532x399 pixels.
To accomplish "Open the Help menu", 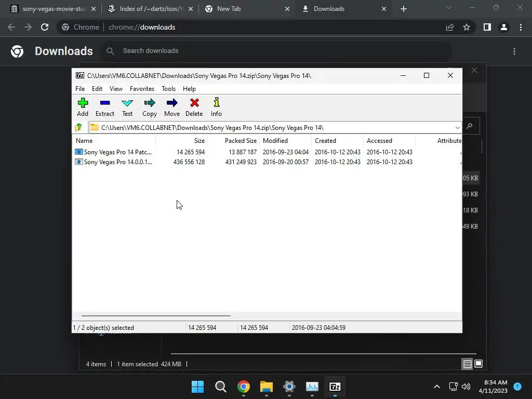I will click(x=189, y=88).
